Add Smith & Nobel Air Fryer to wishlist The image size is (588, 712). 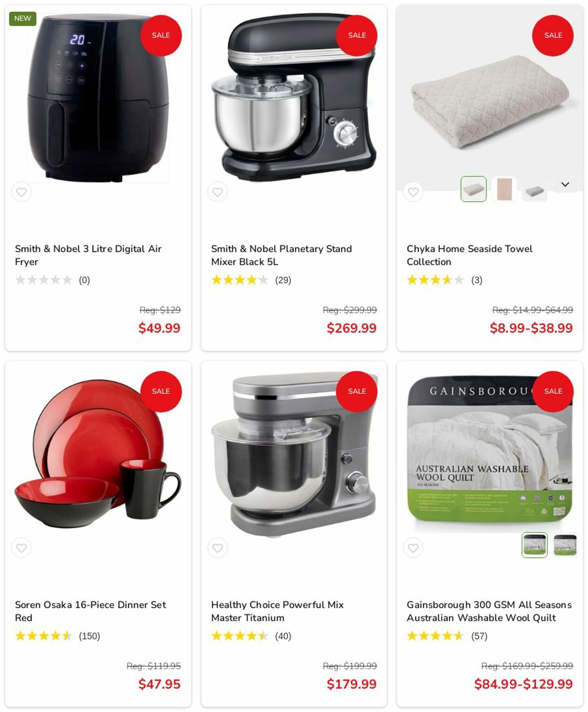[x=22, y=192]
